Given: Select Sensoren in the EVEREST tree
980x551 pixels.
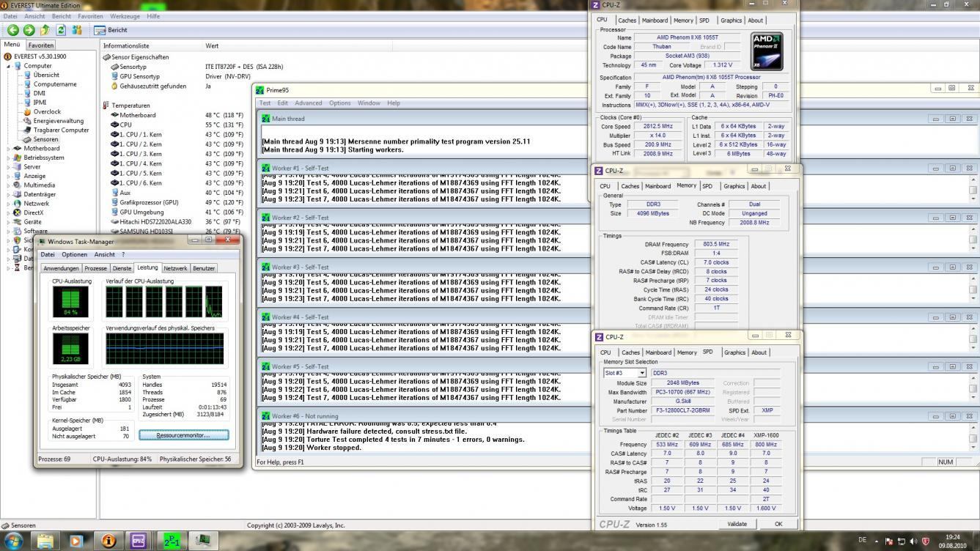Looking at the screenshot, I should [x=45, y=139].
